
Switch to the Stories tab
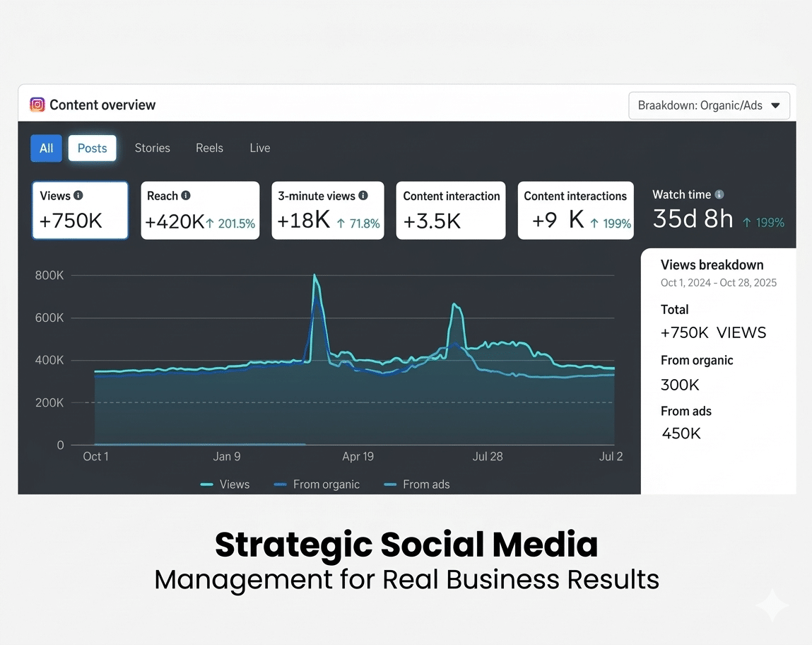tap(153, 148)
